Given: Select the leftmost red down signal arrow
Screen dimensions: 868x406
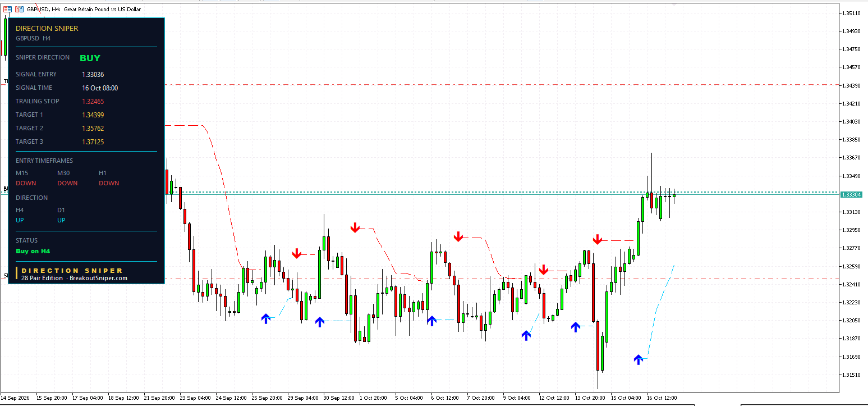Looking at the screenshot, I should [297, 253].
